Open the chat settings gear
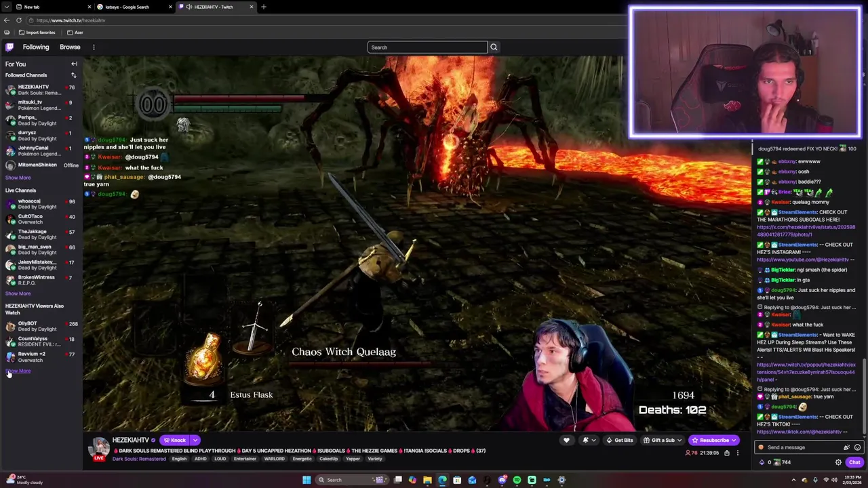 [x=838, y=462]
